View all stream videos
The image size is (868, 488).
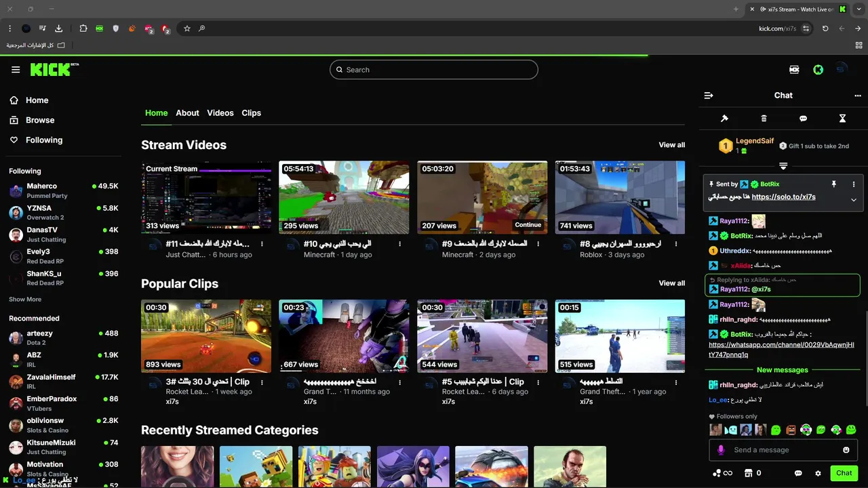(x=671, y=145)
